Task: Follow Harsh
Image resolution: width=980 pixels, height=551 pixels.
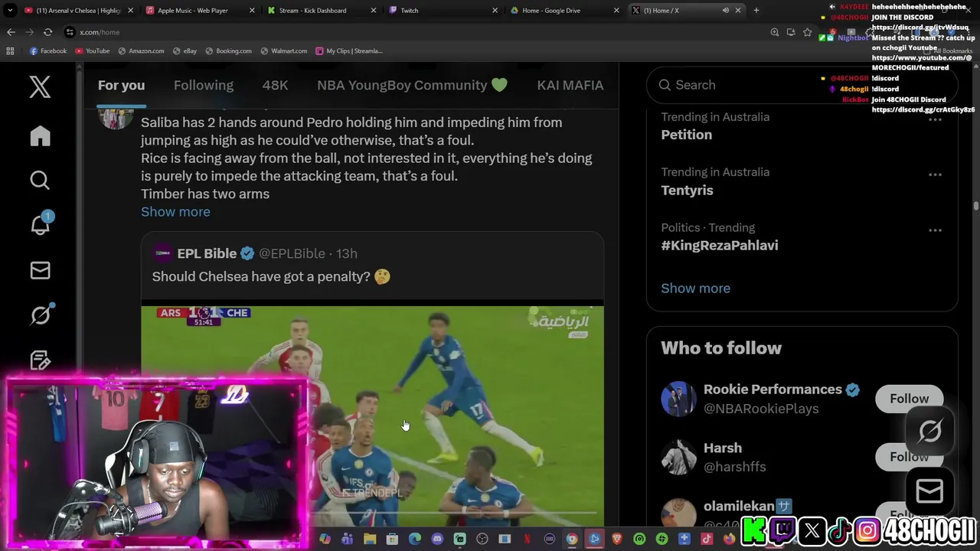Action: (909, 457)
